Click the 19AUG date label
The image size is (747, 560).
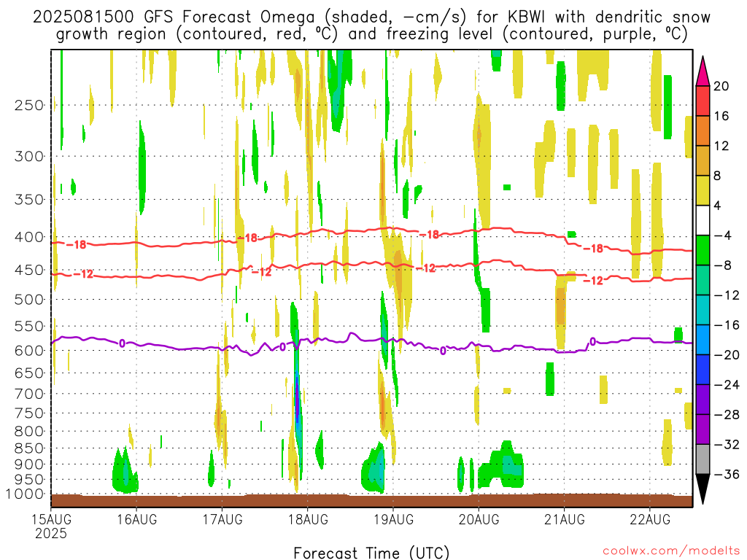(x=393, y=519)
